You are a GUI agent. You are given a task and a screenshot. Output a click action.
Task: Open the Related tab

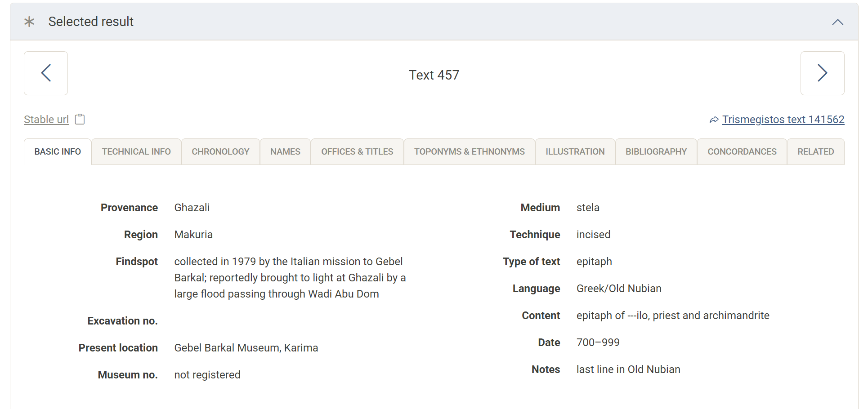tap(815, 152)
